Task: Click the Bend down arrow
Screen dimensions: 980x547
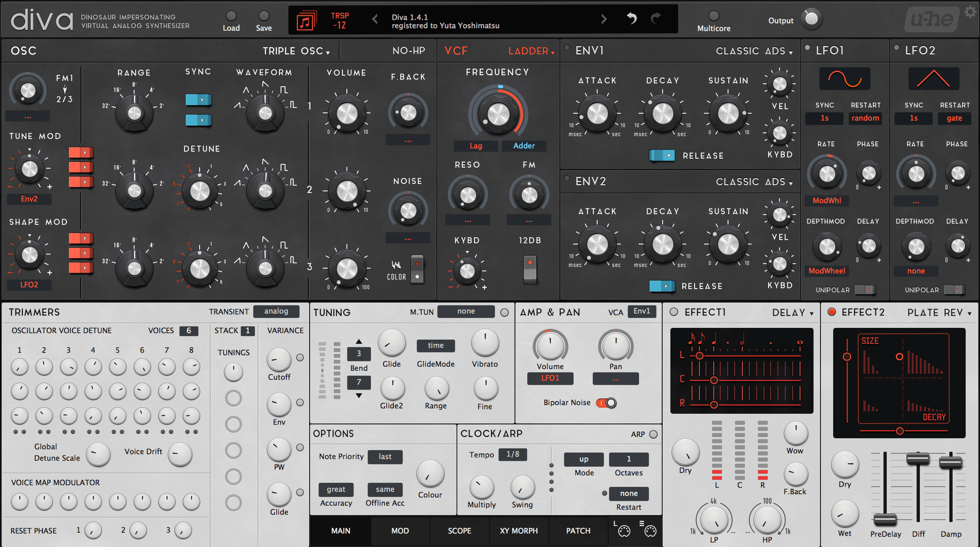Action: click(359, 395)
